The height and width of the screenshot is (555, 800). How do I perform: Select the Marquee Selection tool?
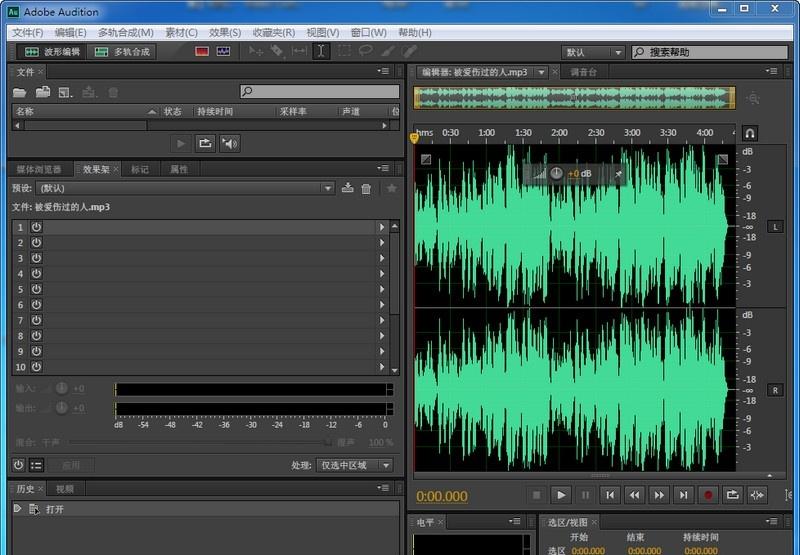(345, 51)
